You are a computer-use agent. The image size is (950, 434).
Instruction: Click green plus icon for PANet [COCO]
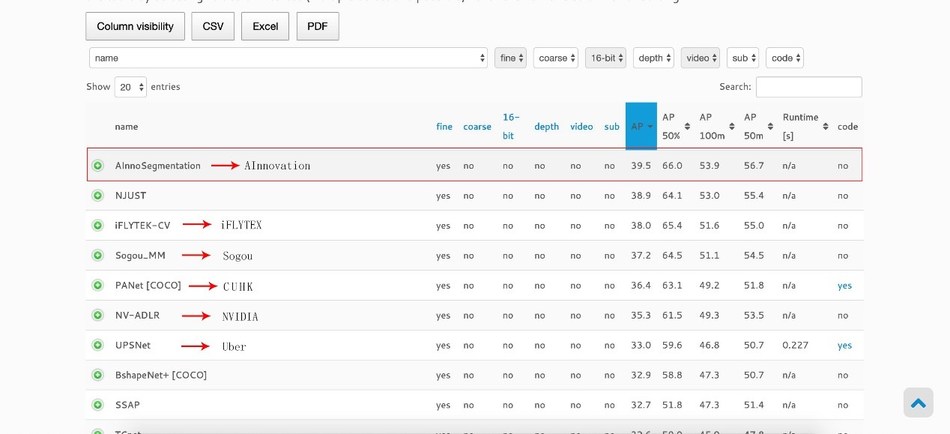point(98,286)
